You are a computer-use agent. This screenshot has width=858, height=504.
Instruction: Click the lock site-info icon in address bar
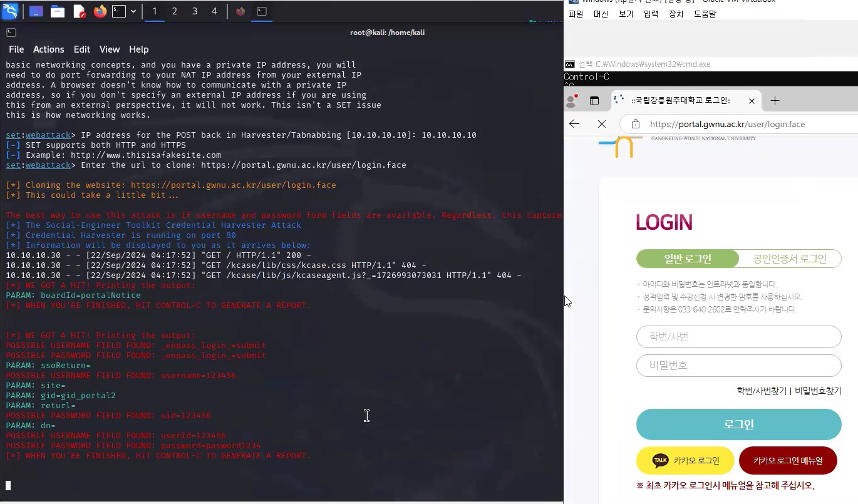point(636,124)
